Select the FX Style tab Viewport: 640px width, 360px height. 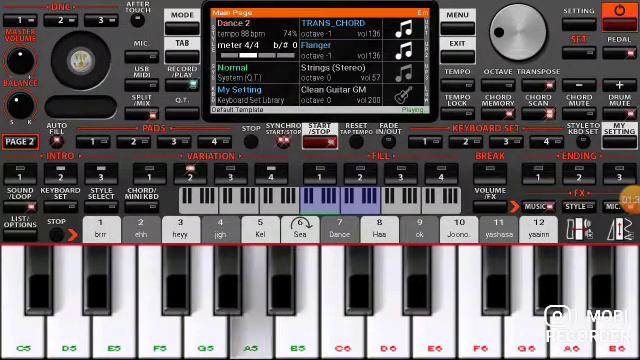[x=579, y=207]
